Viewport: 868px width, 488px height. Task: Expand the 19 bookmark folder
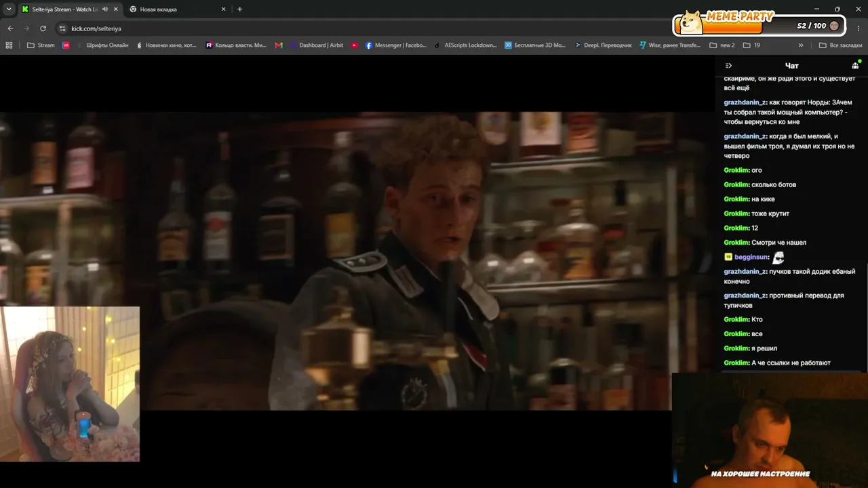pyautogui.click(x=751, y=45)
